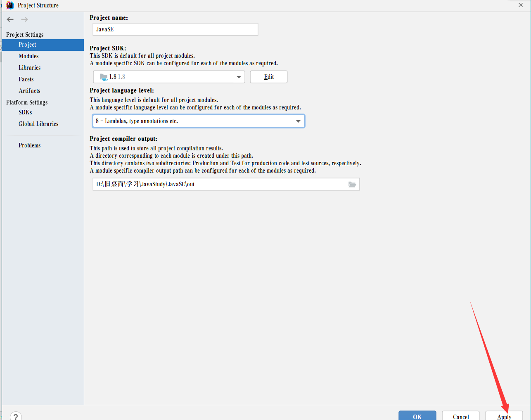Image resolution: width=531 pixels, height=420 pixels.
Task: Open the Modules settings section
Action: [x=28, y=56]
